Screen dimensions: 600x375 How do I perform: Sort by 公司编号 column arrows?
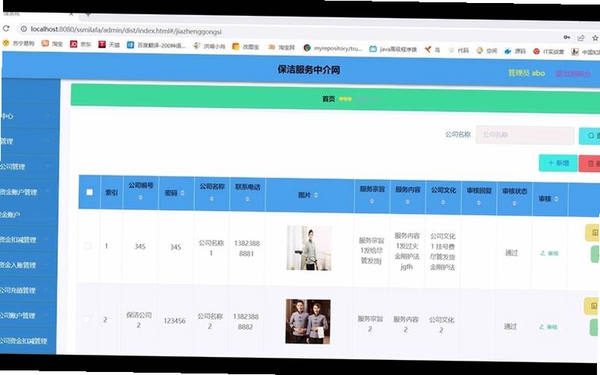click(x=140, y=197)
